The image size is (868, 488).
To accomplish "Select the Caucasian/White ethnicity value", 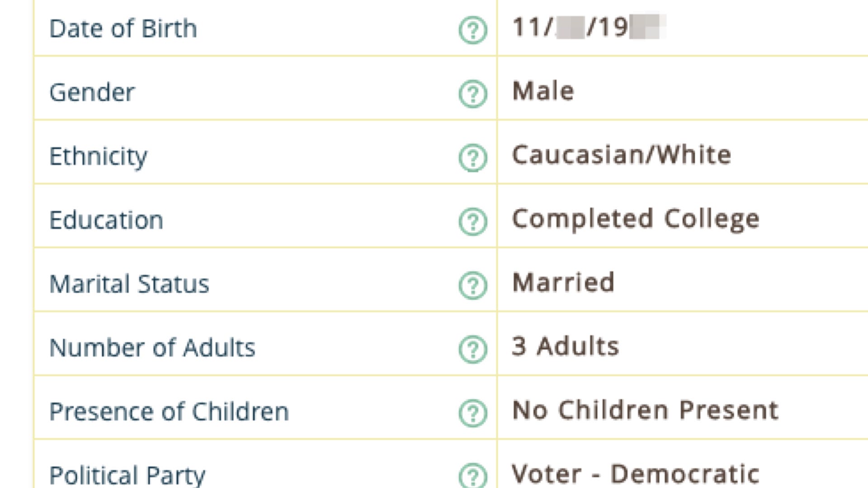I will pos(622,155).
